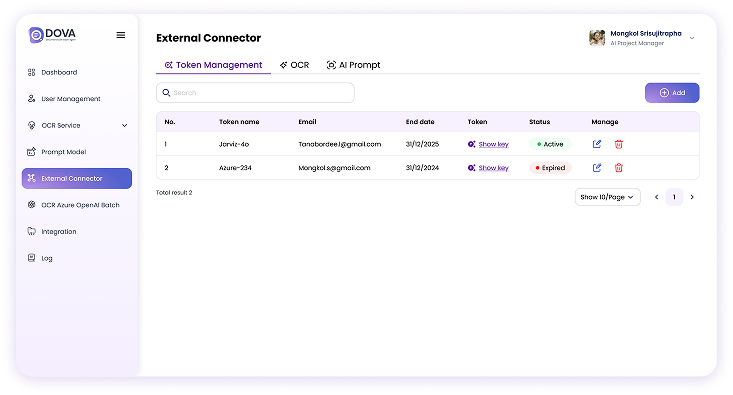Click the End date column header
The height and width of the screenshot is (395, 733).
pos(420,122)
